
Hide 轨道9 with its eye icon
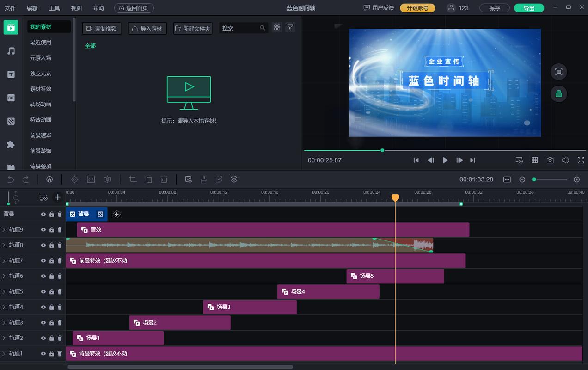click(x=43, y=230)
